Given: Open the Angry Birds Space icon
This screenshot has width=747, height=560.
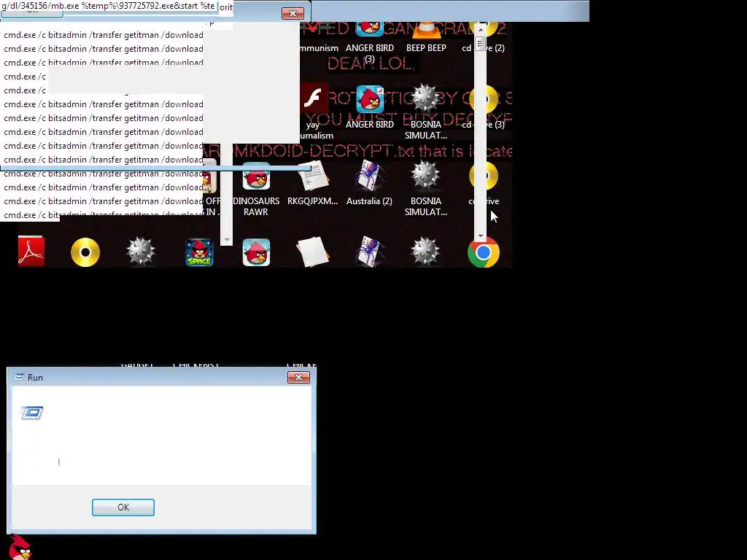Looking at the screenshot, I should [199, 252].
